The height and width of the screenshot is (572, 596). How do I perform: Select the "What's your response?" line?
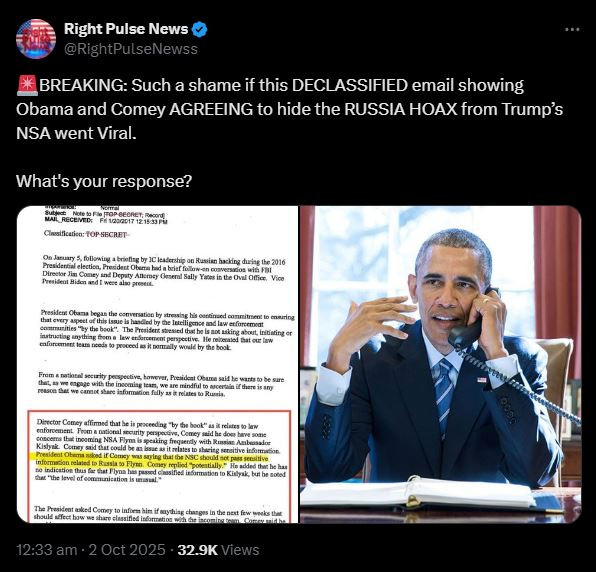[104, 181]
